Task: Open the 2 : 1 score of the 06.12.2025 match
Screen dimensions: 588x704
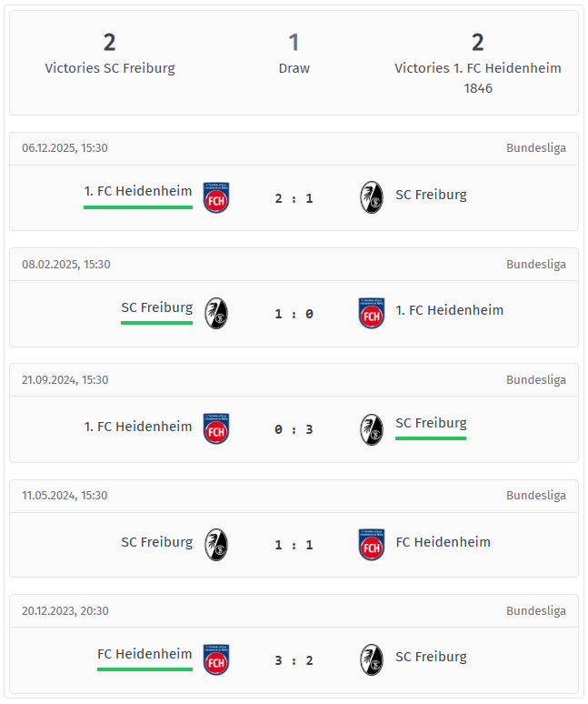Action: (x=294, y=198)
